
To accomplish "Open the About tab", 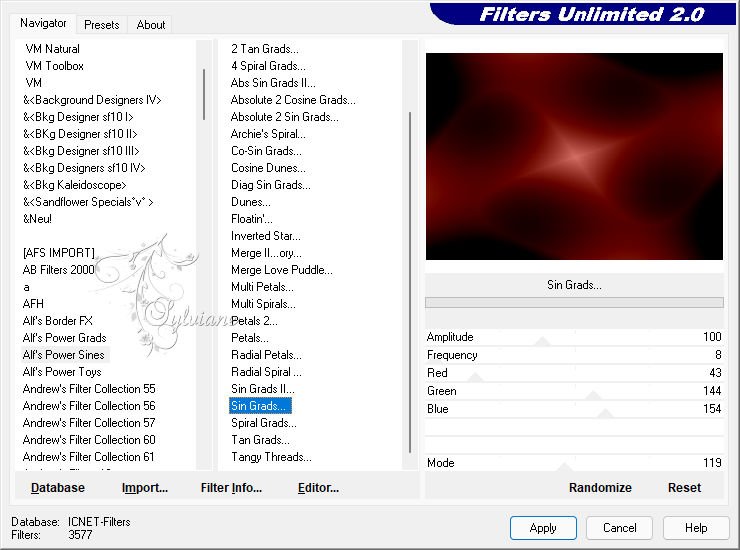I will [151, 25].
